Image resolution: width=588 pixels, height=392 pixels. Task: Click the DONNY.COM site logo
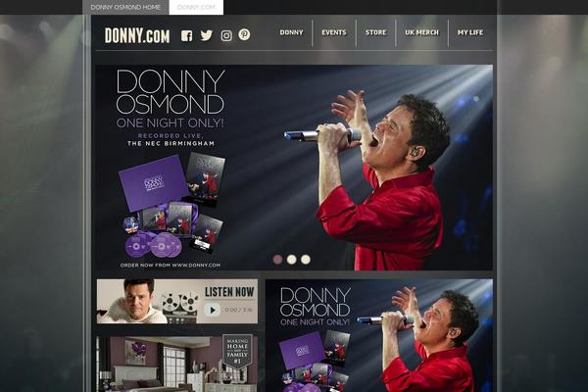coord(137,35)
